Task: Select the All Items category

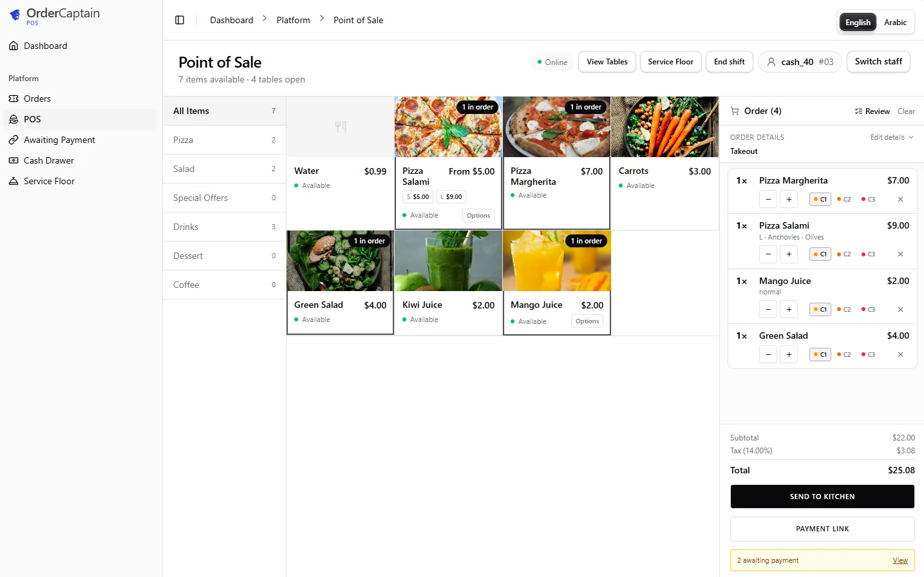Action: [224, 111]
